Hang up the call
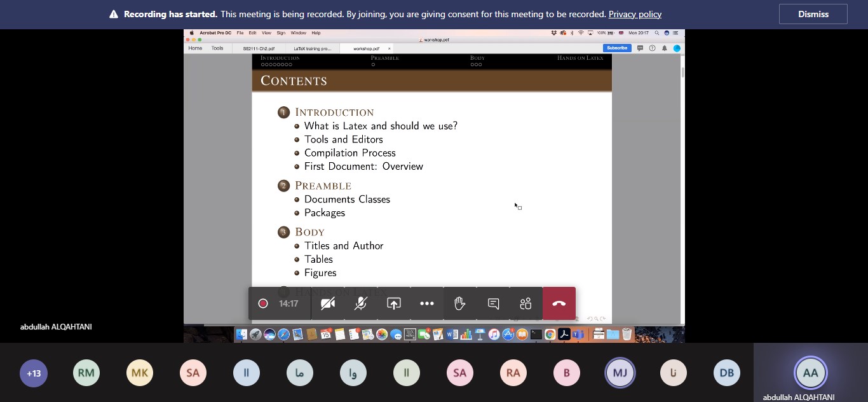The height and width of the screenshot is (402, 868). [559, 303]
